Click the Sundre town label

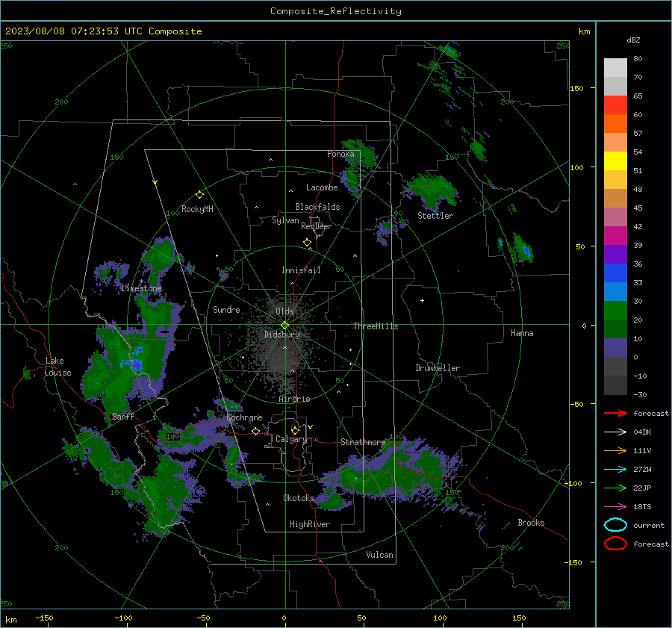coord(226,309)
